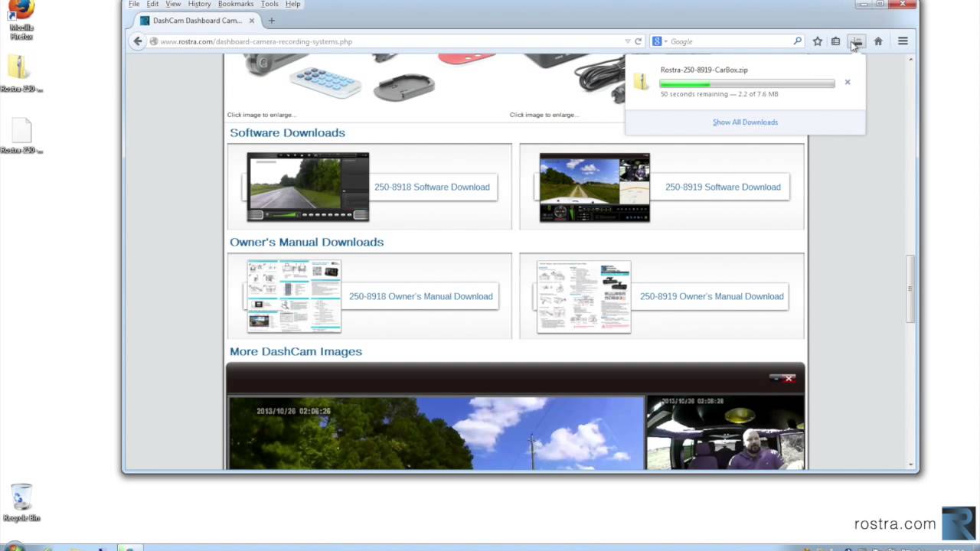
Task: Open the URL history dropdown arrow
Action: [628, 41]
